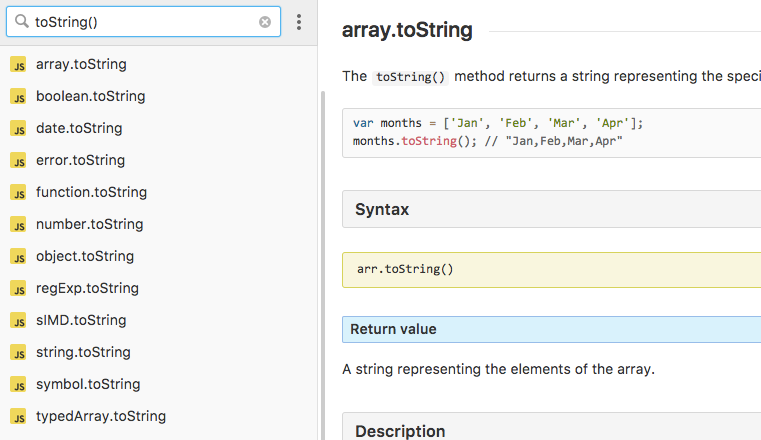Open typedArray.toString result

(159, 416)
